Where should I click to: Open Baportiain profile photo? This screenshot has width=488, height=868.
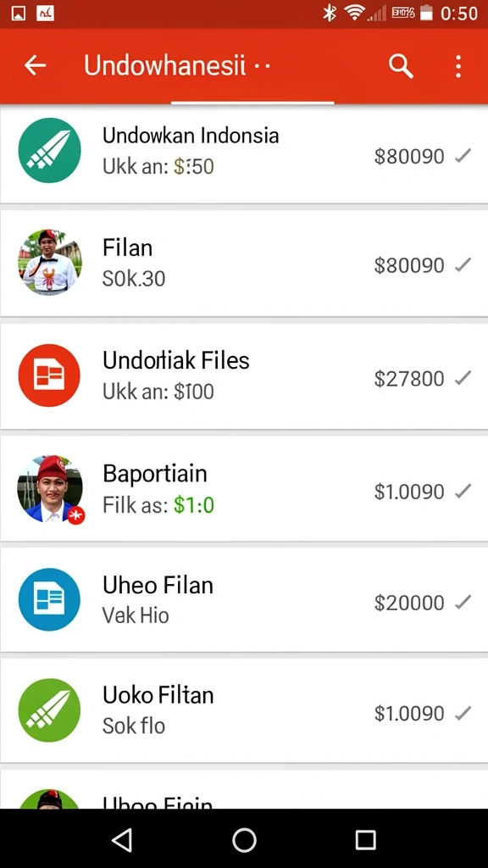click(50, 489)
